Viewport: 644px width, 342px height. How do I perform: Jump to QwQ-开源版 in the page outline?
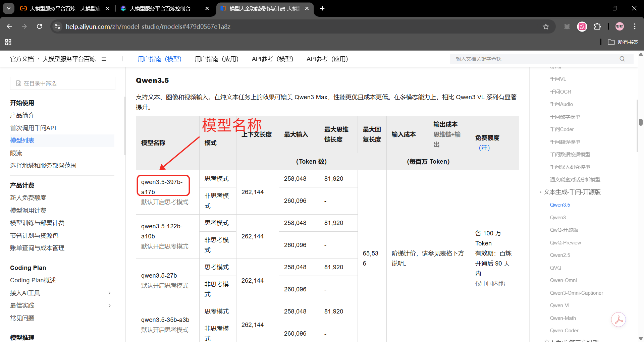(564, 230)
